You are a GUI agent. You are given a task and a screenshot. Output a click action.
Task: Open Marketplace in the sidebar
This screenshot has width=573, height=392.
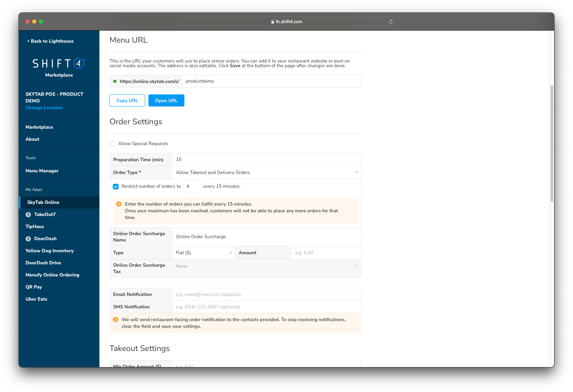[39, 127]
